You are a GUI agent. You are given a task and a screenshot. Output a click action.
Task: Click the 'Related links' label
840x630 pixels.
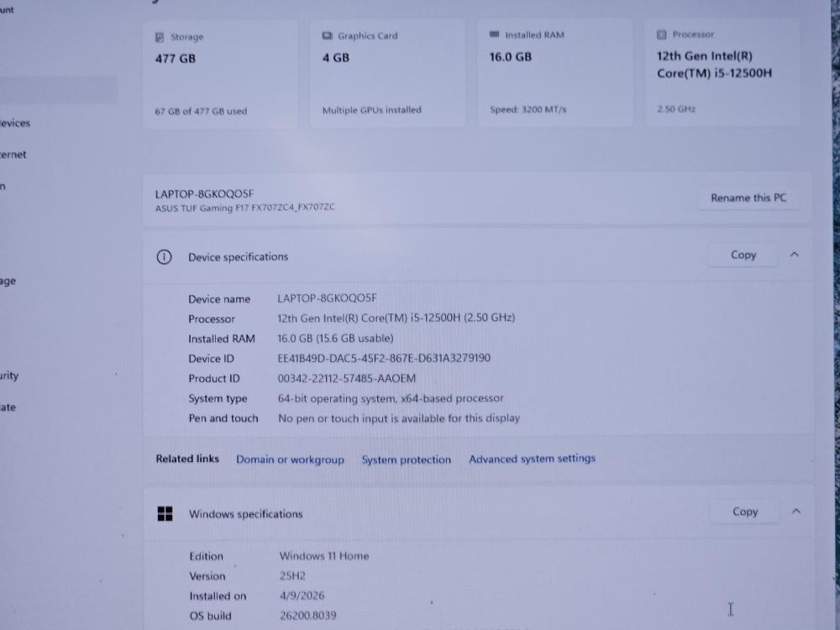(187, 459)
